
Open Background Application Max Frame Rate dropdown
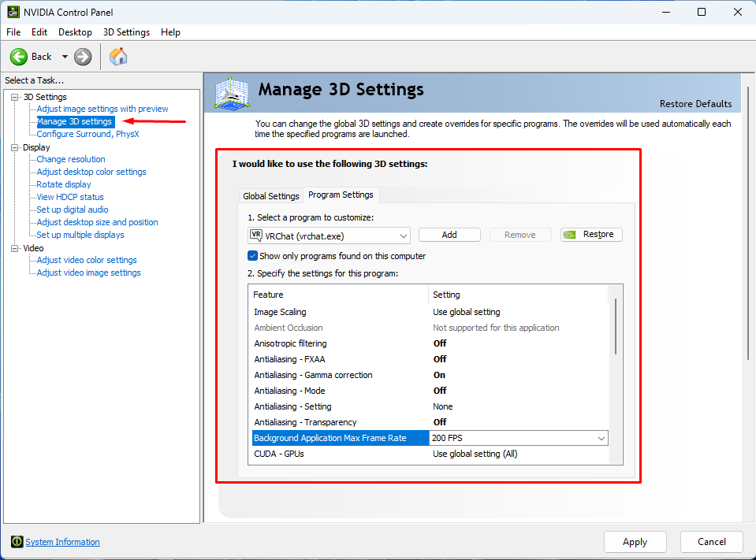[601, 438]
